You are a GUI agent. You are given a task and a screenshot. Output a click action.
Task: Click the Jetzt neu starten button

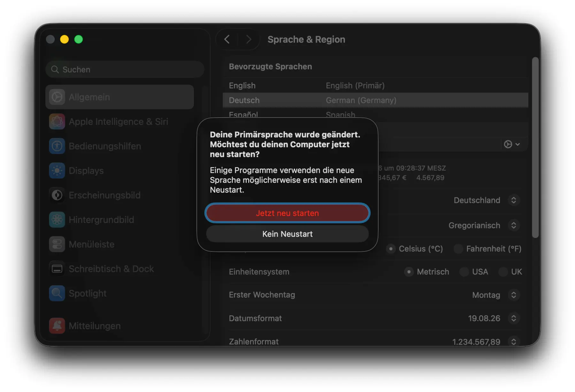[x=287, y=213]
